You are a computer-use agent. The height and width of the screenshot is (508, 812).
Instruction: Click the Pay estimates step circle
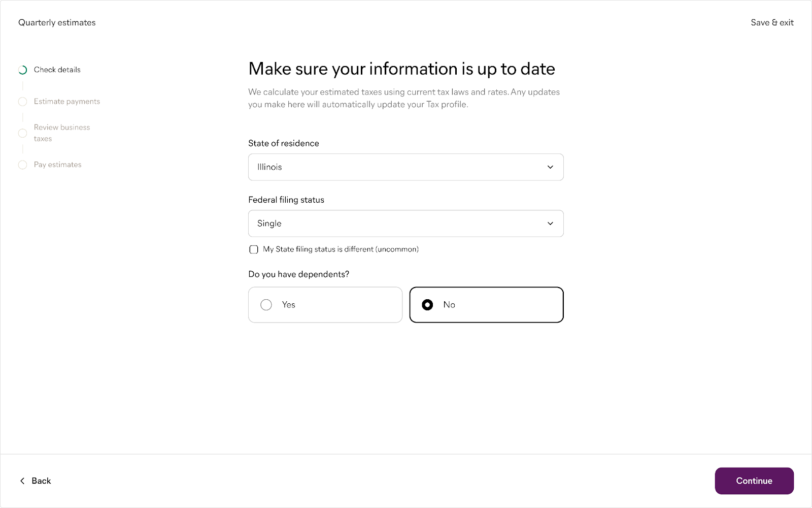(22, 165)
